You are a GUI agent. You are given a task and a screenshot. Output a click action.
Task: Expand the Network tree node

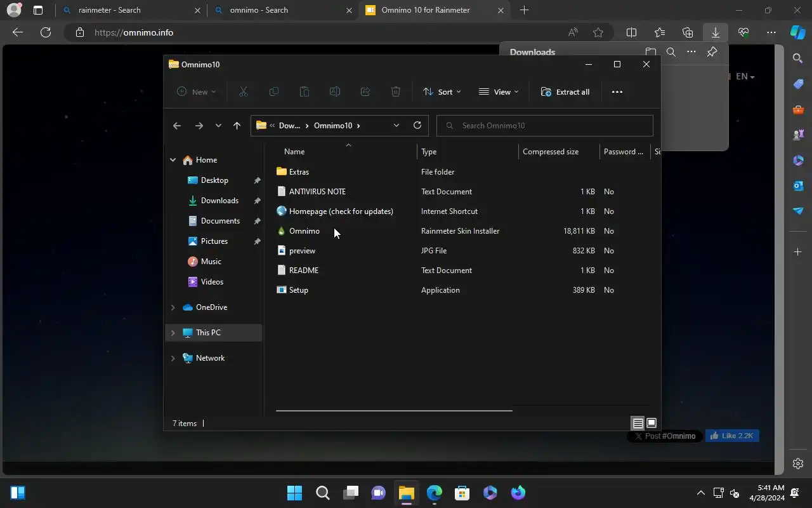tap(173, 358)
